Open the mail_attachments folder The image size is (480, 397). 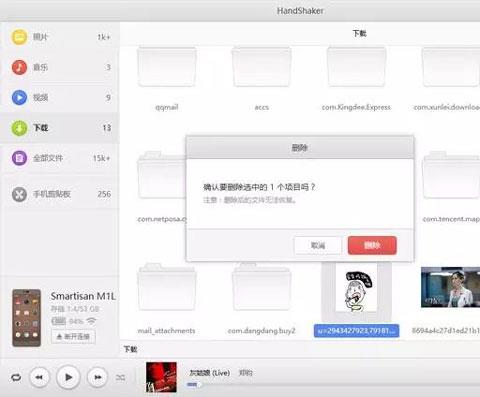click(167, 287)
